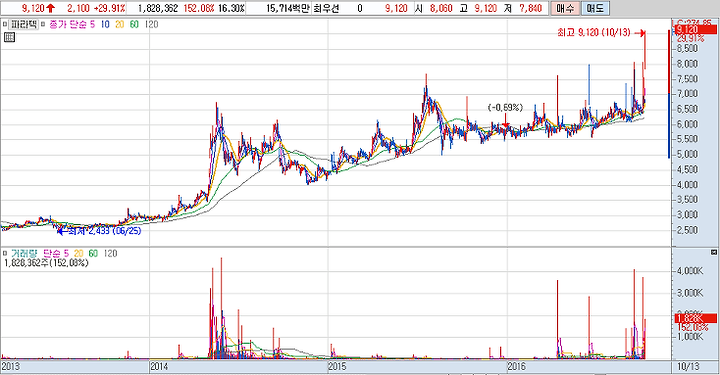The width and height of the screenshot is (720, 375).
Task: Click the +29.91% change value in header
Action: click(x=109, y=8)
